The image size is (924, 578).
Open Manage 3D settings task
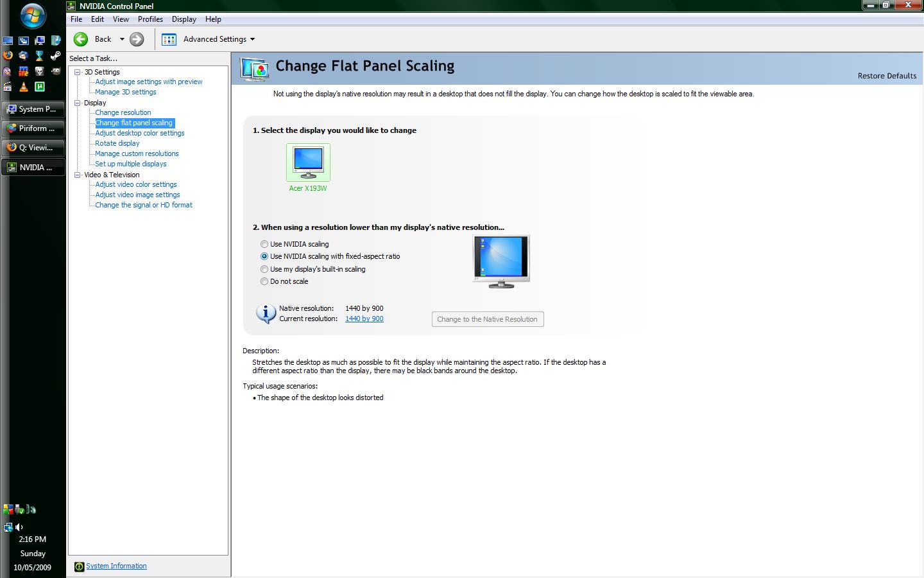point(126,92)
